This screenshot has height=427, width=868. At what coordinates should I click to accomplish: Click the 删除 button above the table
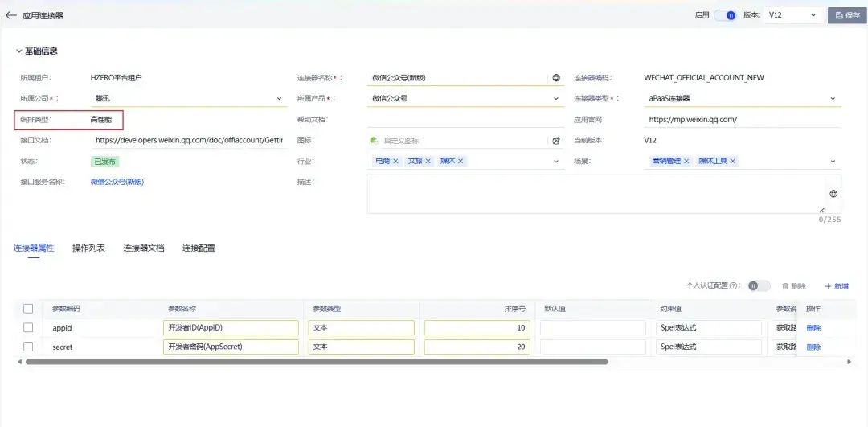[x=793, y=286]
